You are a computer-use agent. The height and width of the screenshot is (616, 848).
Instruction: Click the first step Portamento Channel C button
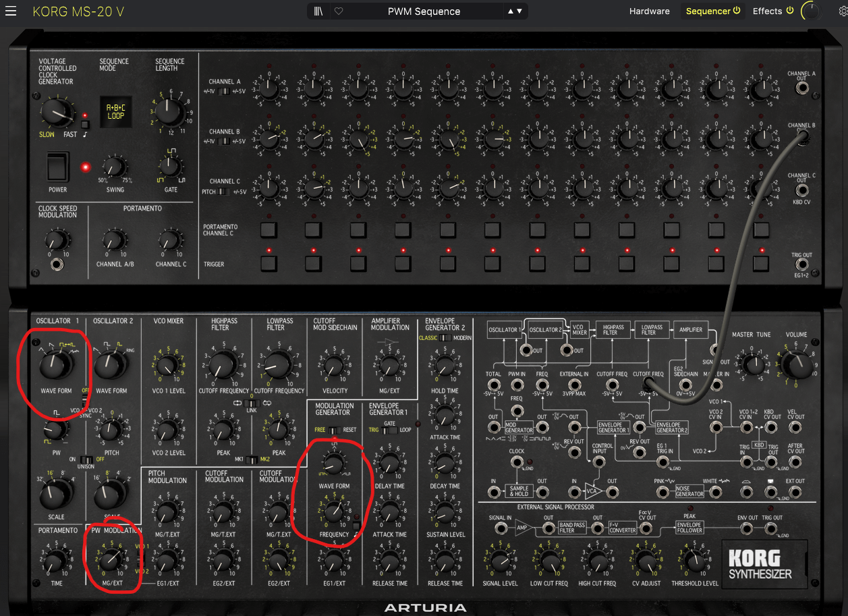point(268,229)
